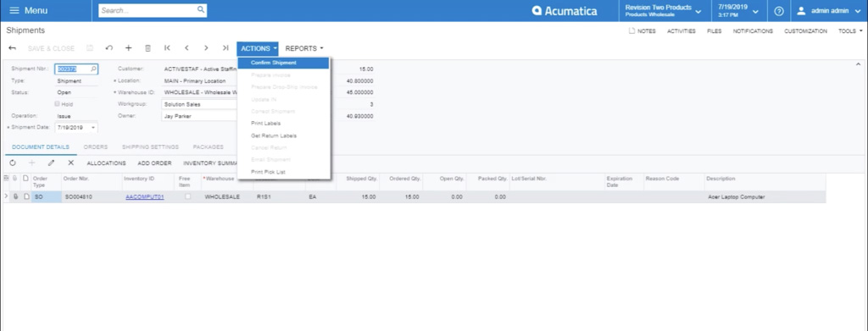Click the grid column configuration icon
This screenshot has width=868, height=331.
click(6, 178)
